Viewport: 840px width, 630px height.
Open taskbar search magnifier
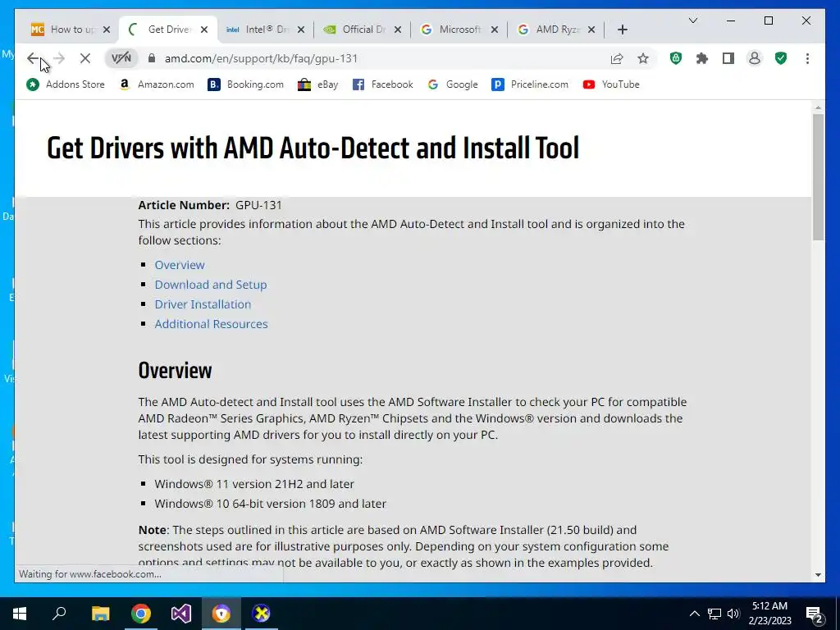pos(59,614)
